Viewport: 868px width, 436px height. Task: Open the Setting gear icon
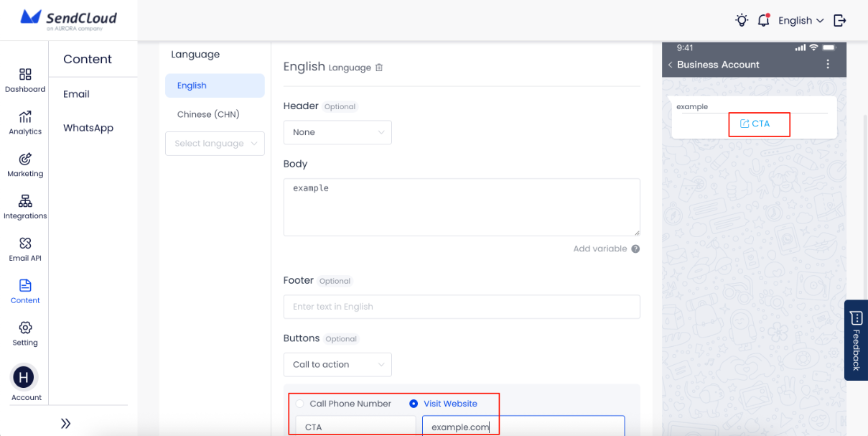(25, 328)
